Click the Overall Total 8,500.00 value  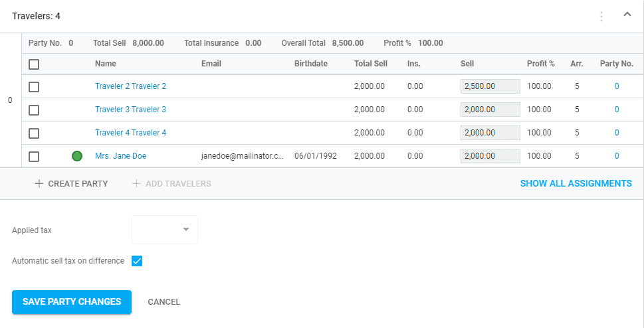tap(348, 43)
